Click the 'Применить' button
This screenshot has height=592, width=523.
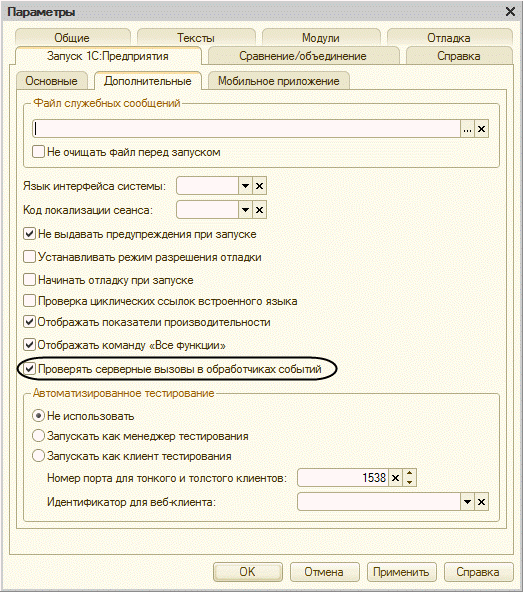click(401, 572)
